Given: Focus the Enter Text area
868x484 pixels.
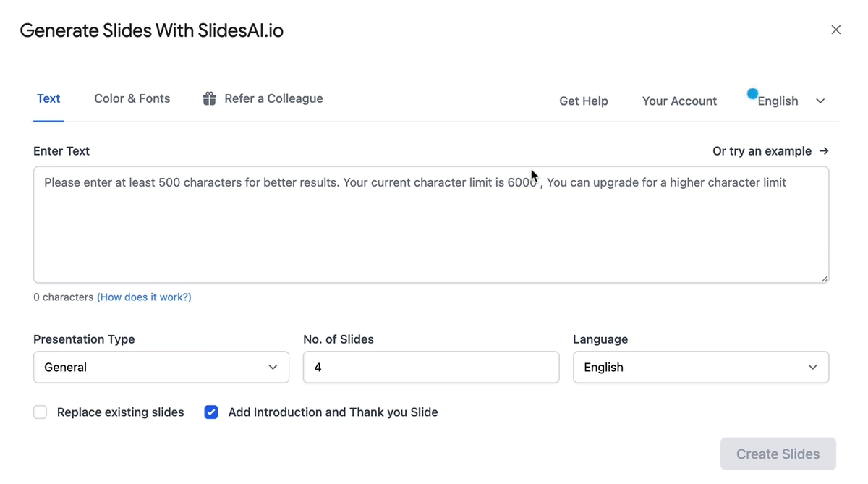Looking at the screenshot, I should pyautogui.click(x=430, y=232).
